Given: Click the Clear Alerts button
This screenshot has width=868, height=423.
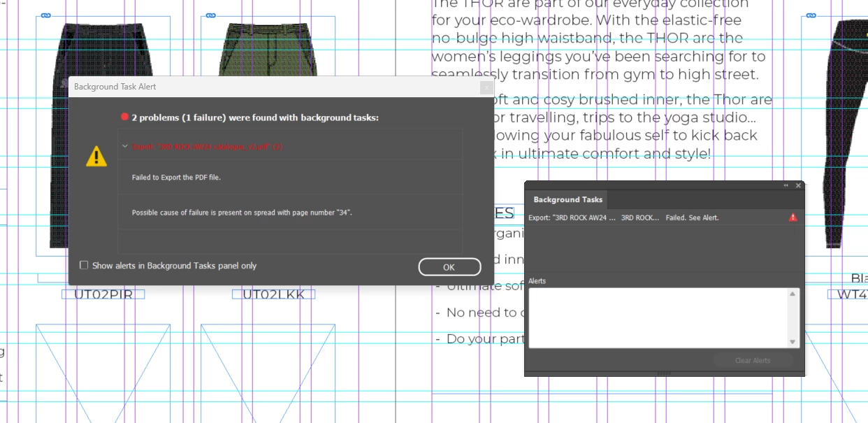Looking at the screenshot, I should pyautogui.click(x=753, y=361).
